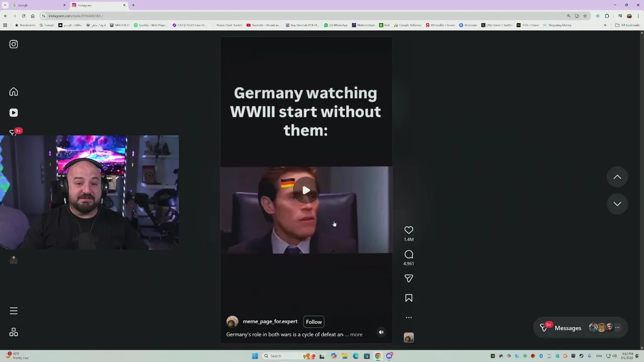Open a new browser tab

[x=133, y=5]
